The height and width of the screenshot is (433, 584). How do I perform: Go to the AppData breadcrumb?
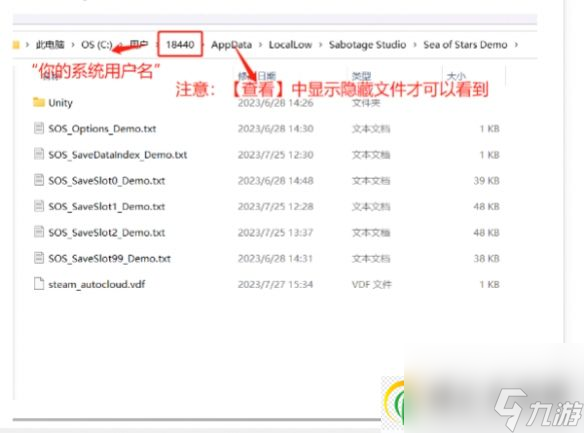[x=231, y=45]
